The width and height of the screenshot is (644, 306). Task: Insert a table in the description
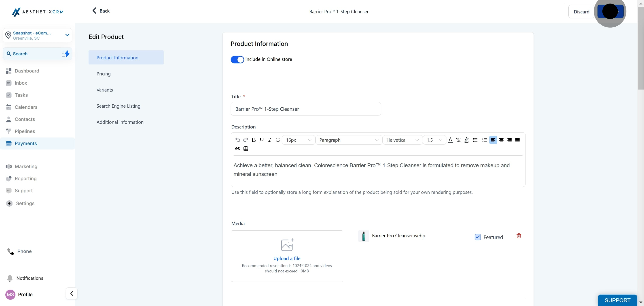pyautogui.click(x=246, y=149)
